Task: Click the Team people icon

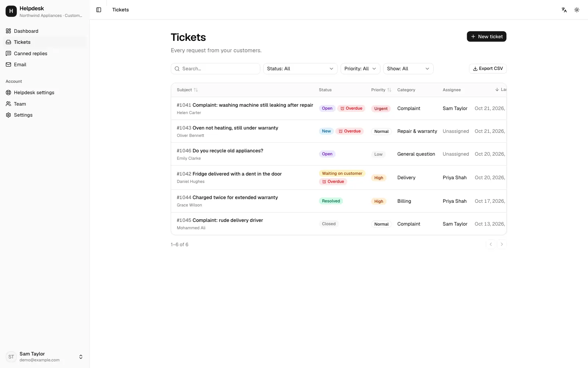Action: (x=8, y=104)
